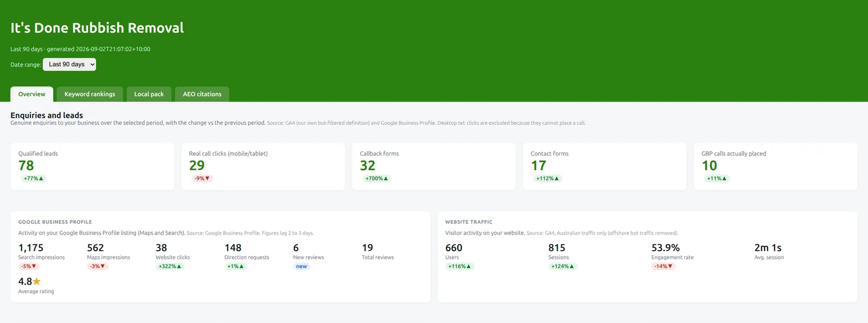Click the +124% badge under Sessions
This screenshot has width=868, height=323.
coord(563,266)
